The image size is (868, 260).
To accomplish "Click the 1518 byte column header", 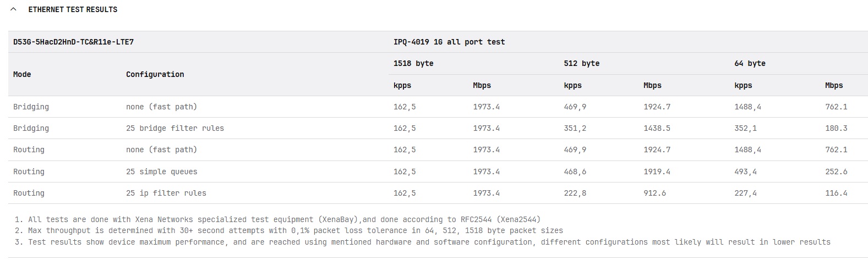I will click(413, 63).
